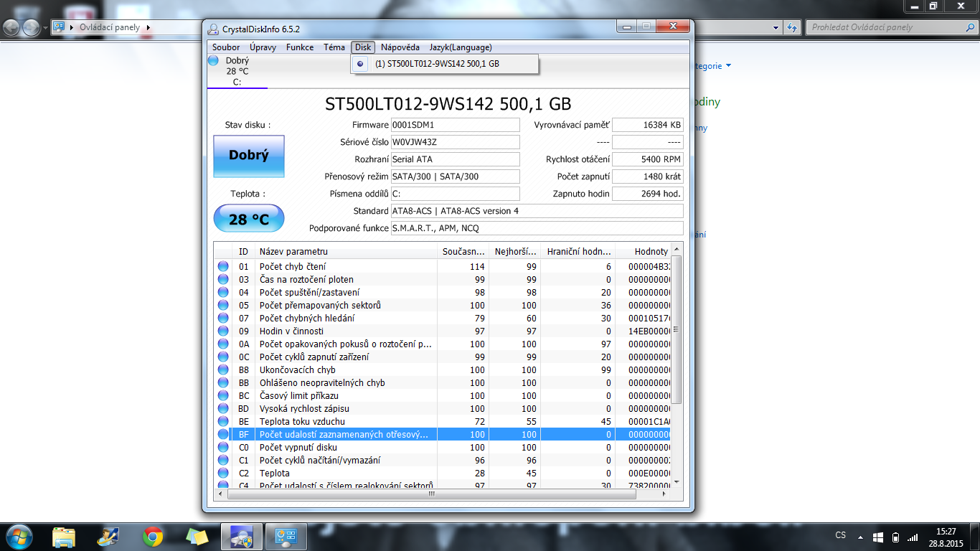Click the Rozhraní field Serial ATA

[455, 159]
